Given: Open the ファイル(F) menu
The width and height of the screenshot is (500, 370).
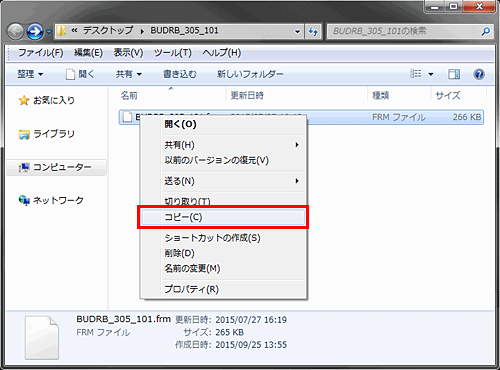Looking at the screenshot, I should tap(41, 53).
